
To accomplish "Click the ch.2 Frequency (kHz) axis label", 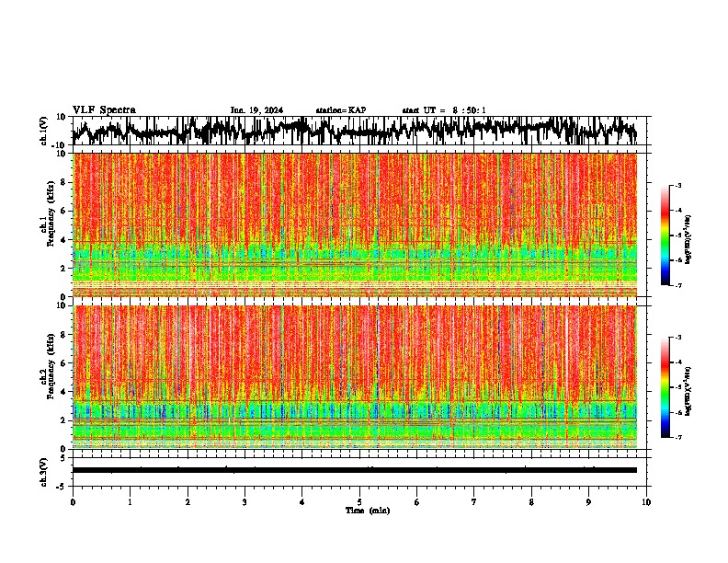I will point(51,366).
